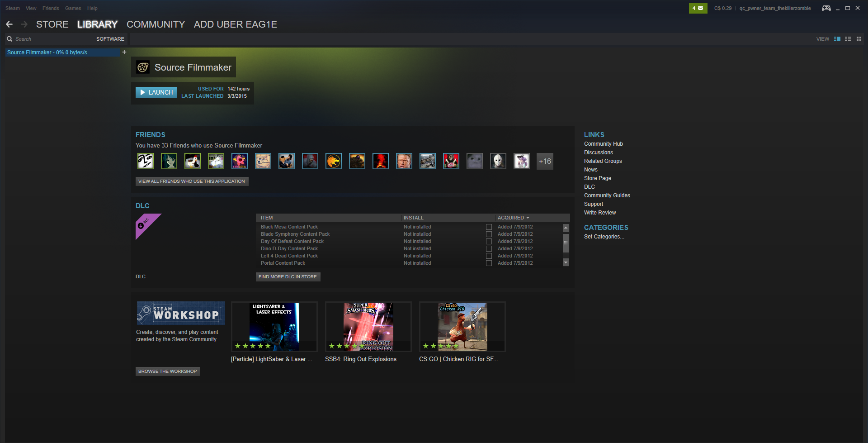Viewport: 868px width, 443px height.
Task: Open the glasses doge friend avatar
Action: tap(263, 161)
